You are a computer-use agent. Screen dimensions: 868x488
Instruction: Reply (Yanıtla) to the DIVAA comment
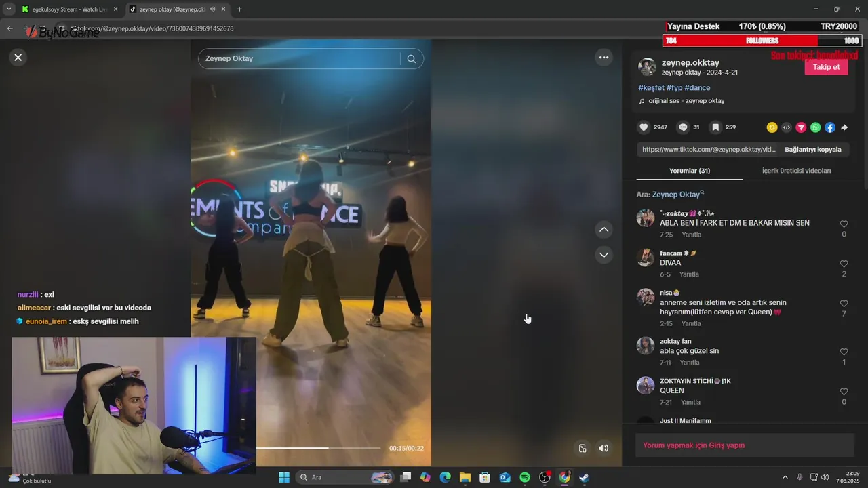[689, 274]
